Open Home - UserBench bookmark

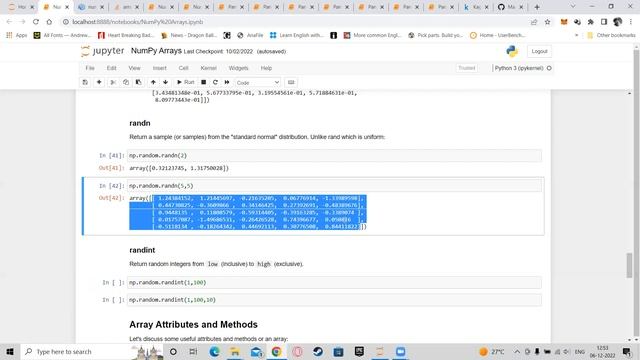pyautogui.click(x=498, y=36)
